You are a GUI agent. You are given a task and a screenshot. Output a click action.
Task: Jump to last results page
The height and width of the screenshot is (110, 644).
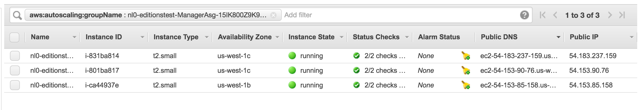coord(622,15)
